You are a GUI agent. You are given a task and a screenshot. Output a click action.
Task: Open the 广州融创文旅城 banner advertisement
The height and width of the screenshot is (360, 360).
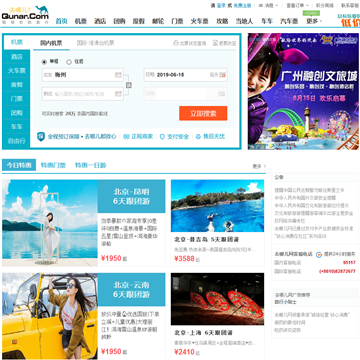(303, 91)
